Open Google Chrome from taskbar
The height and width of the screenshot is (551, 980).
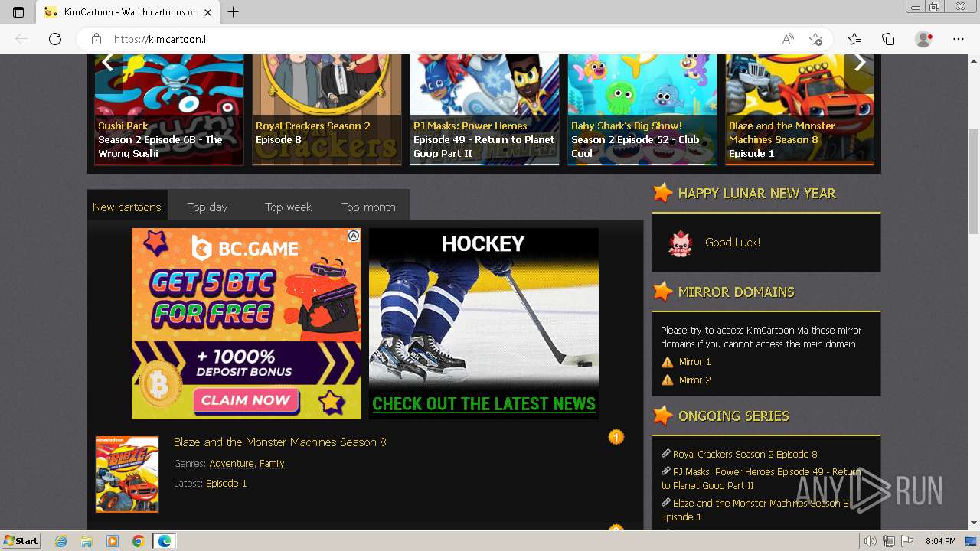[x=138, y=541]
